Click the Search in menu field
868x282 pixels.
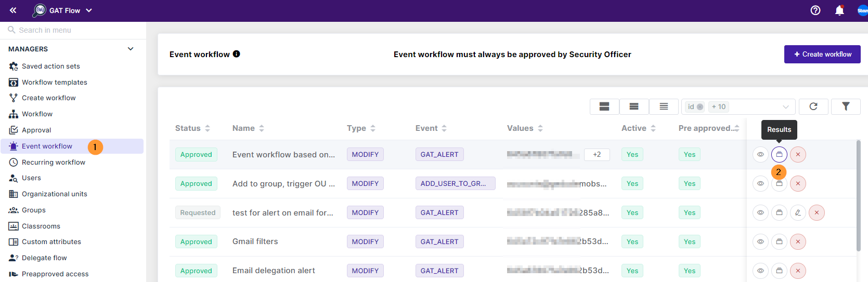73,30
